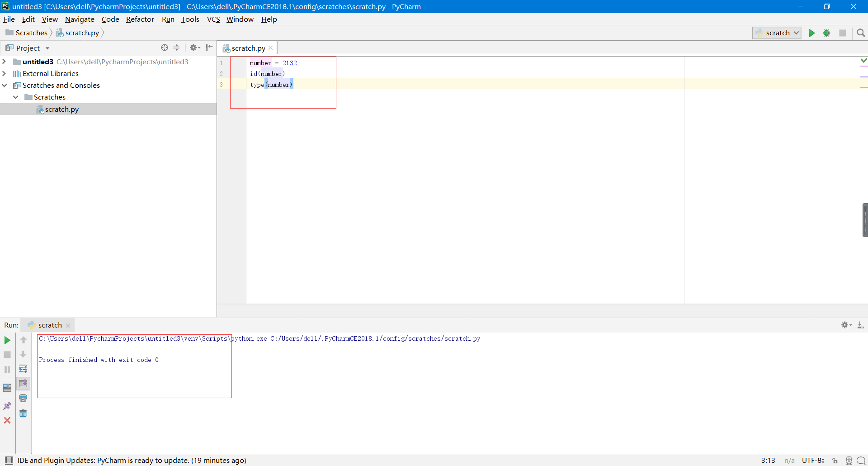
Task: Open event log icon in status bar
Action: tap(861, 461)
